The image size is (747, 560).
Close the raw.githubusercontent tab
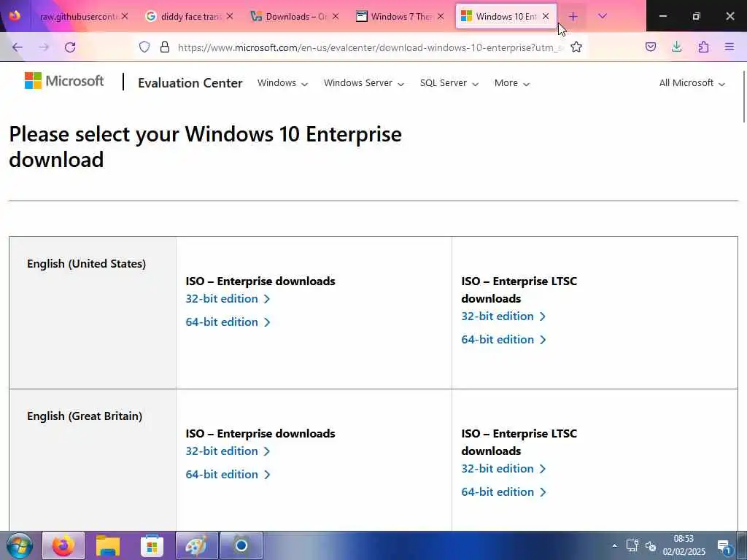(x=124, y=16)
